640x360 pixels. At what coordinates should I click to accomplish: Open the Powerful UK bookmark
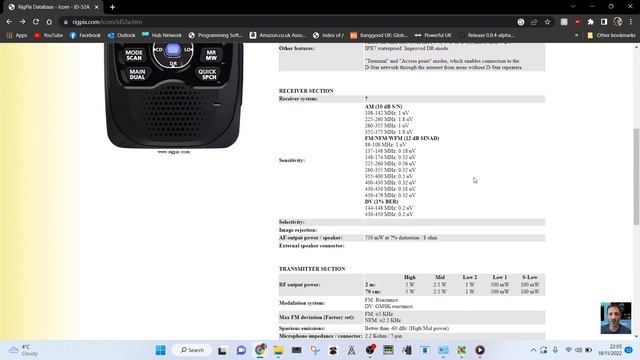click(x=433, y=36)
